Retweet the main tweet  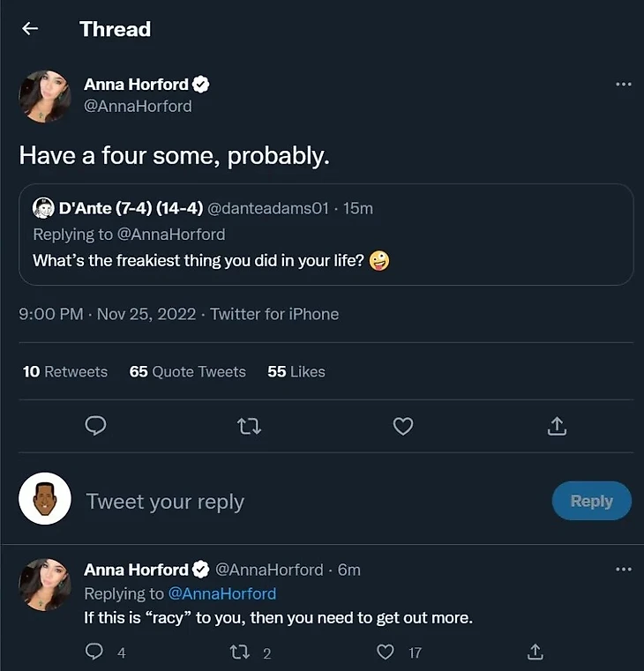coord(250,427)
